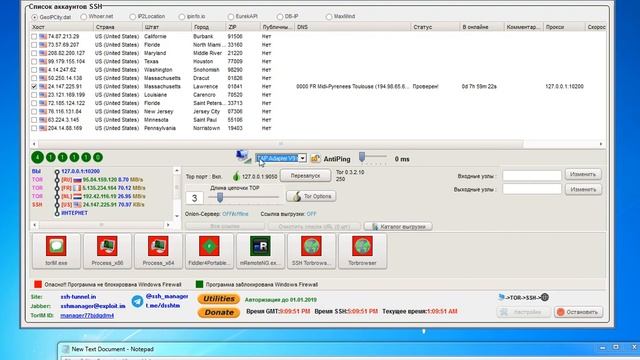Launch the Torbrowser tile
Image resolution: width=640 pixels, height=360 pixels.
362,251
